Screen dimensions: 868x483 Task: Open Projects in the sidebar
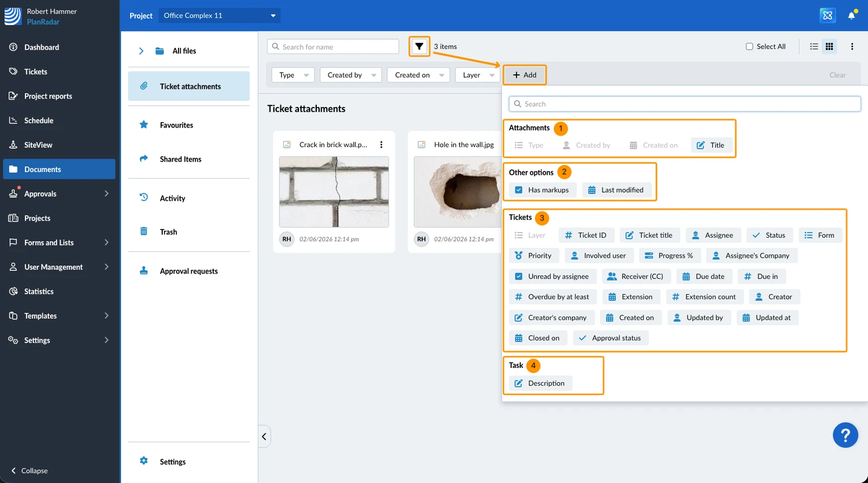click(60, 218)
